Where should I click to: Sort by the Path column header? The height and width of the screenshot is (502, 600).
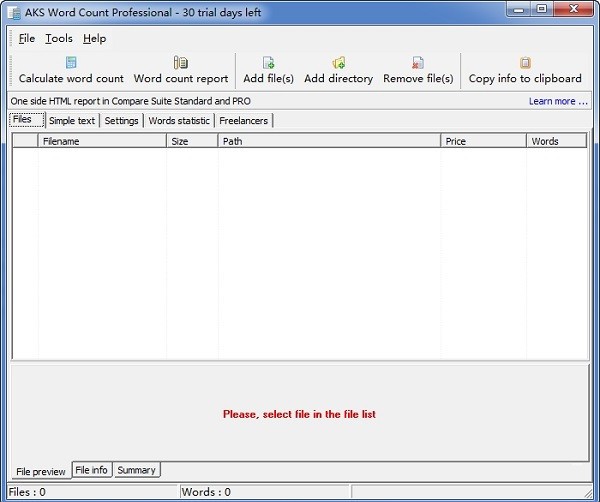point(329,141)
